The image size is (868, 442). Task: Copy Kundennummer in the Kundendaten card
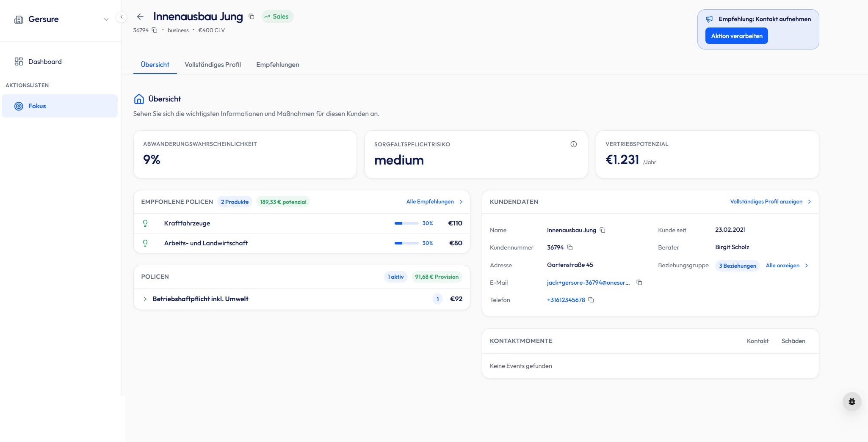coord(570,247)
